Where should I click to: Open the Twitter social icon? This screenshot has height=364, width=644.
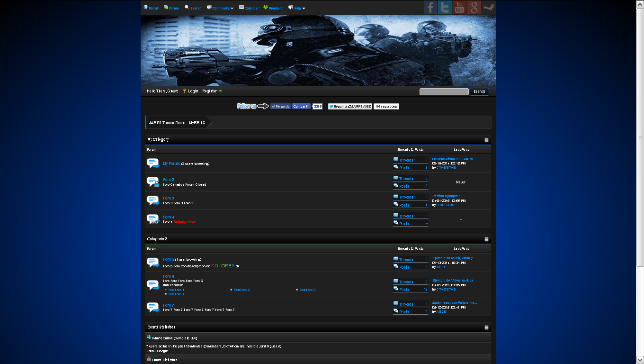coord(445,8)
